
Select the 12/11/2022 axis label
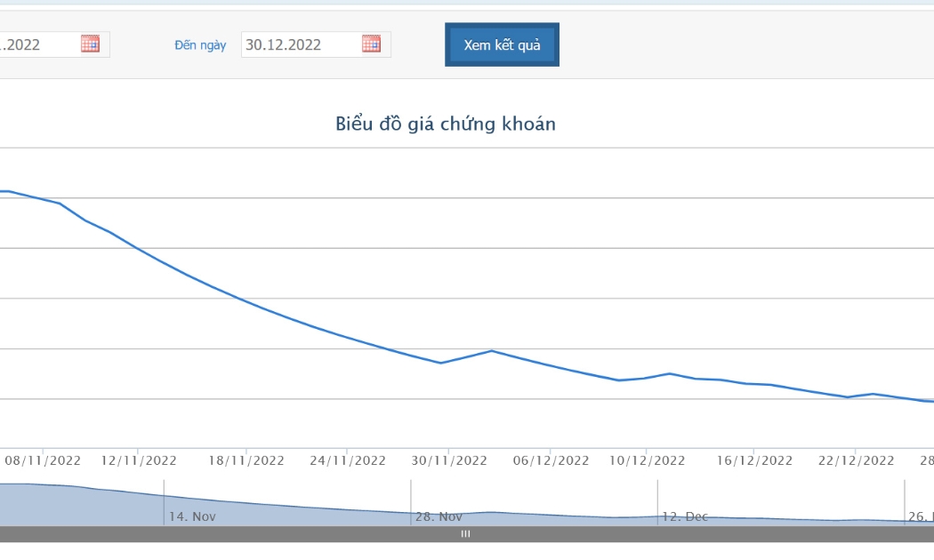(138, 460)
